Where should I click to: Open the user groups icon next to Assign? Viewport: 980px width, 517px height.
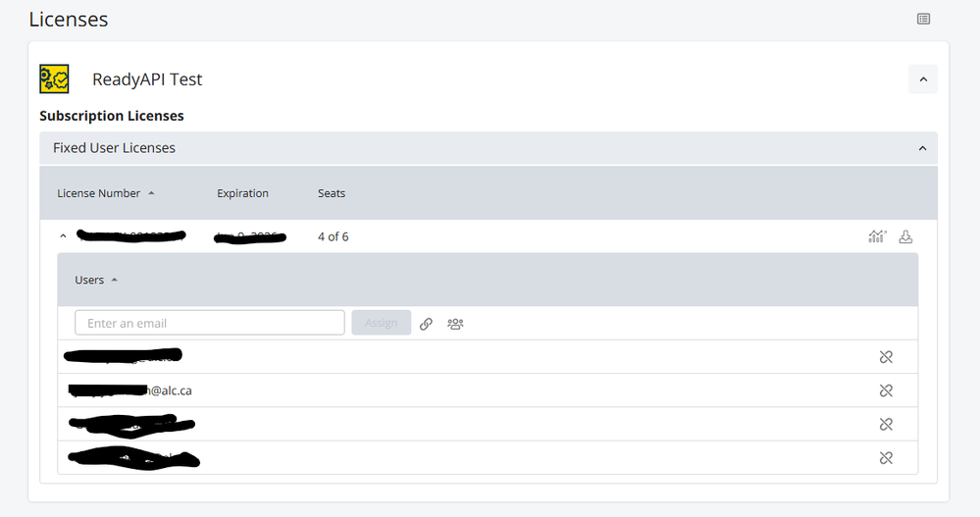(x=455, y=324)
